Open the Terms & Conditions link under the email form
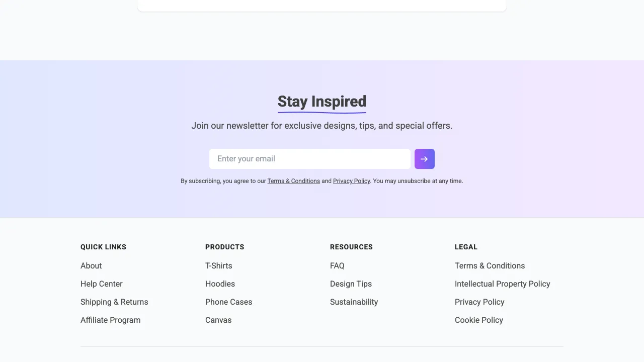Screen dimensions: 644x362 293,181
